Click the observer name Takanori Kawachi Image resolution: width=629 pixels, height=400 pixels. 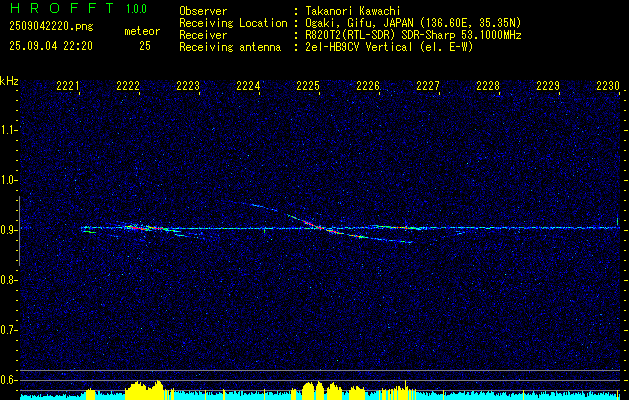point(352,11)
